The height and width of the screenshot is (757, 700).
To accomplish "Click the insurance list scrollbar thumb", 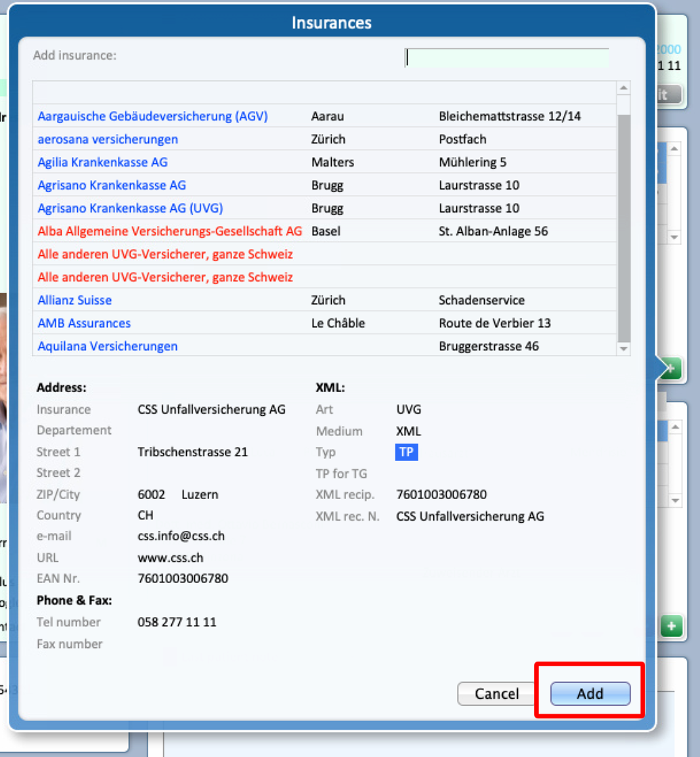I will [x=624, y=227].
